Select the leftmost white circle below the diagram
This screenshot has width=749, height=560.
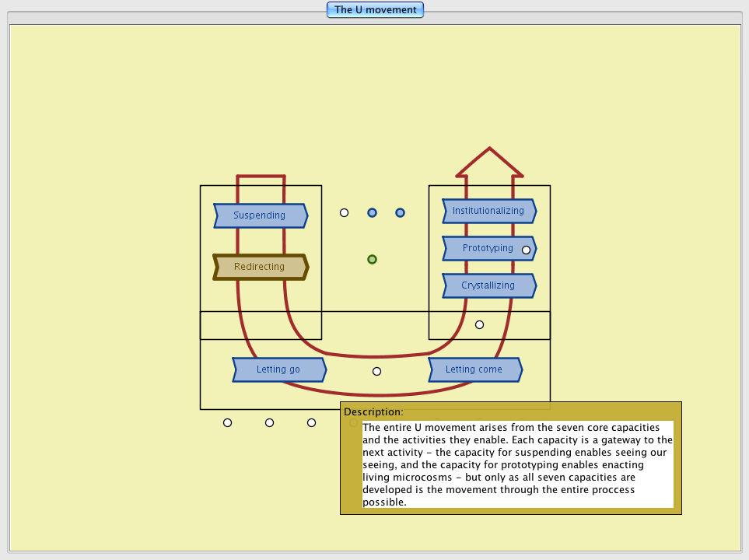tap(227, 422)
